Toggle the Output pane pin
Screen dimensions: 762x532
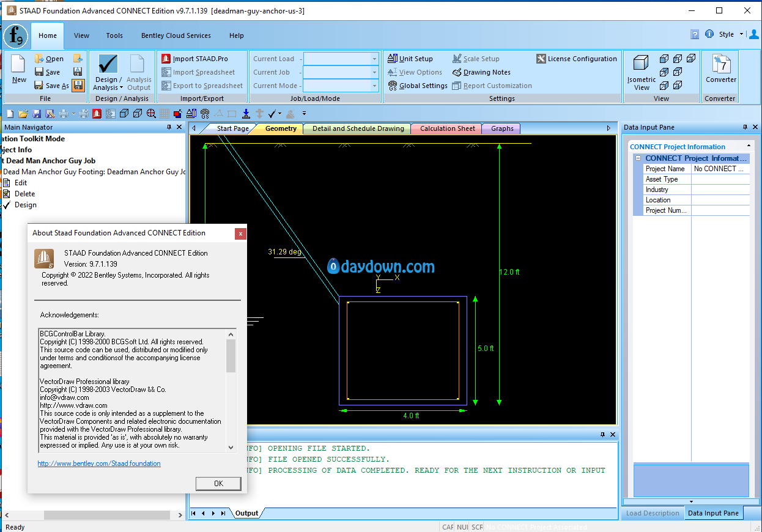(602, 434)
